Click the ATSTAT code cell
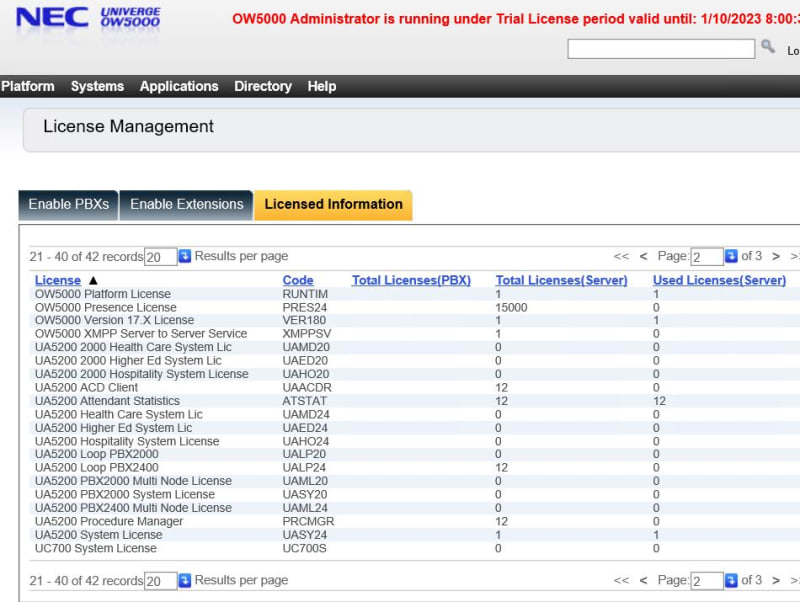The width and height of the screenshot is (800, 602). tap(305, 401)
